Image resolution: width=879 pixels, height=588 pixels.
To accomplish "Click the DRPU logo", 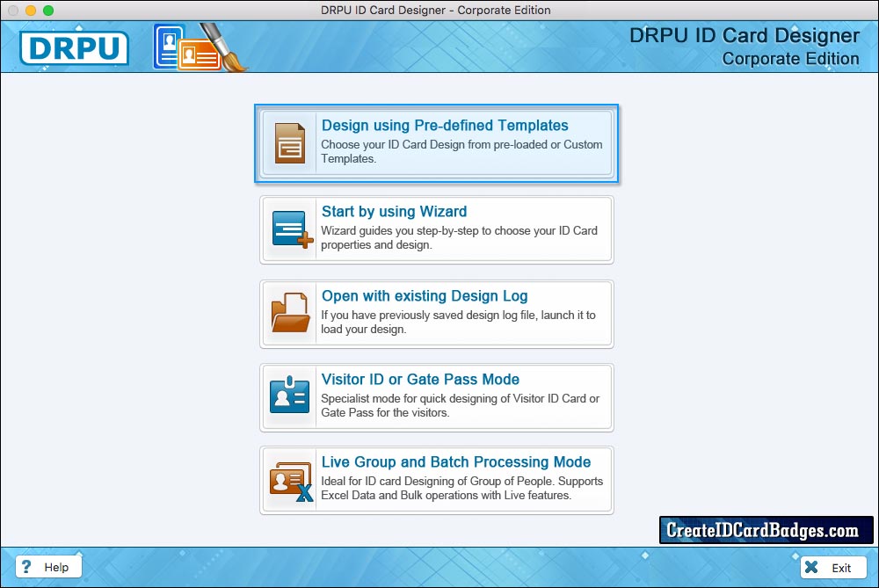I will click(74, 48).
